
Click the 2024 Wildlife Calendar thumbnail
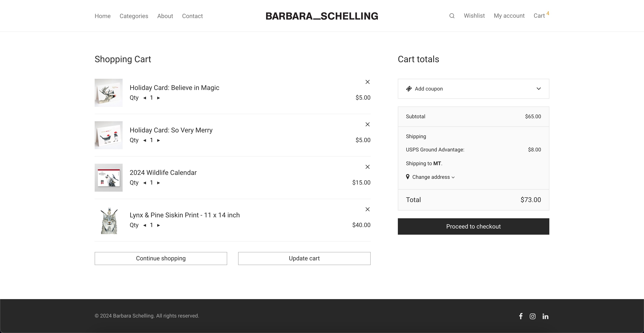(108, 178)
